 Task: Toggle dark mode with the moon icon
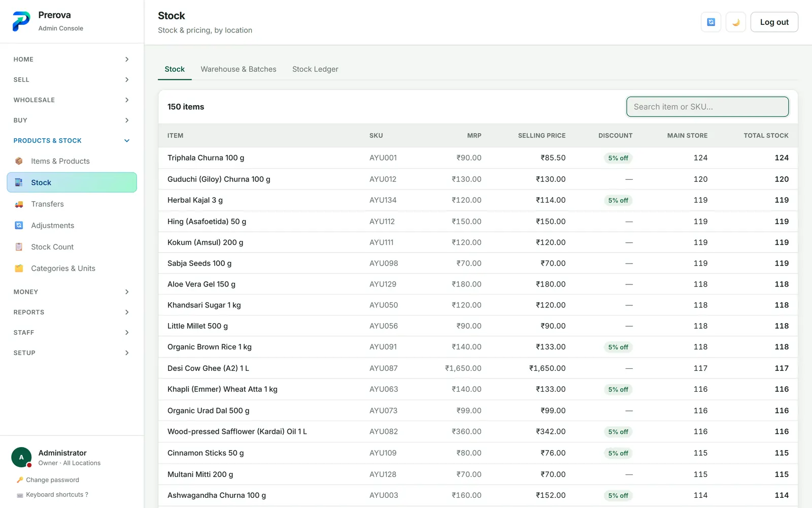pyautogui.click(x=736, y=22)
